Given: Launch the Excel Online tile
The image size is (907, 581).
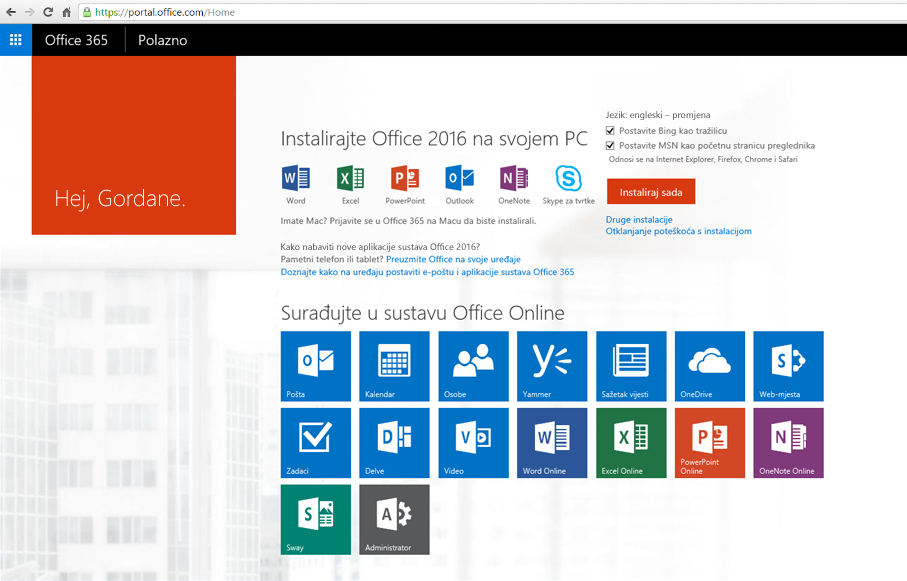Looking at the screenshot, I should pos(631,443).
